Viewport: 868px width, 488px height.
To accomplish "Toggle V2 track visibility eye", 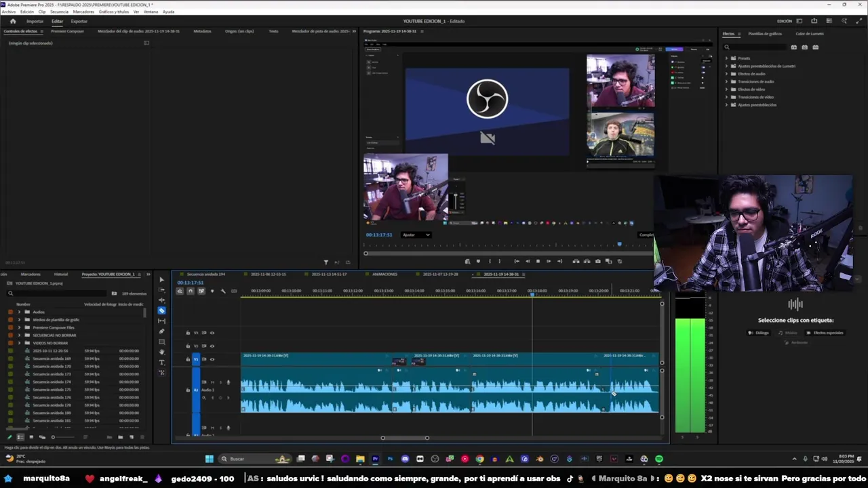I will tap(212, 346).
